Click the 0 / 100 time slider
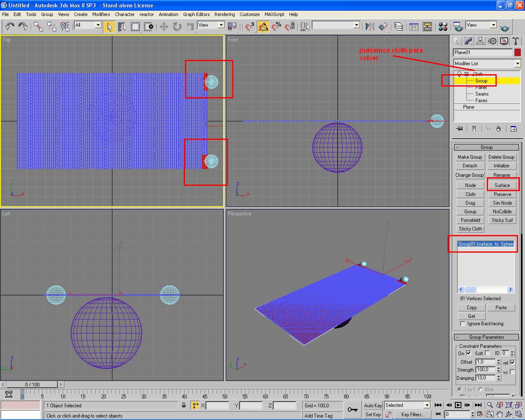The height and width of the screenshot is (420, 525). point(32,385)
